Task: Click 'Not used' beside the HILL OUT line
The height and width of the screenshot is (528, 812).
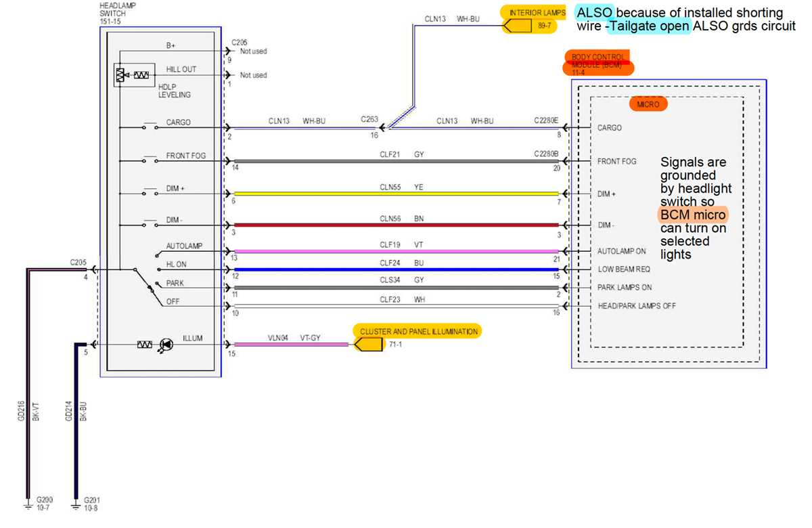Action: pos(254,75)
